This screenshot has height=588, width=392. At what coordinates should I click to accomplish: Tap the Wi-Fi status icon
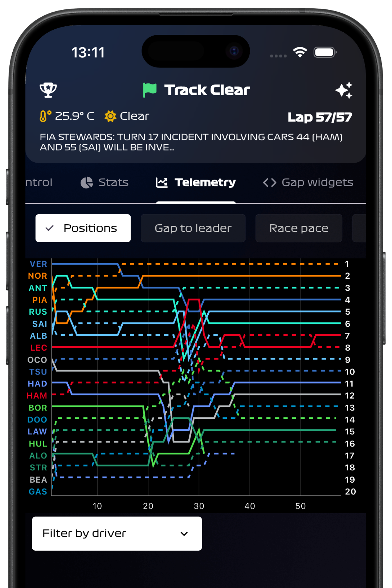tap(300, 53)
